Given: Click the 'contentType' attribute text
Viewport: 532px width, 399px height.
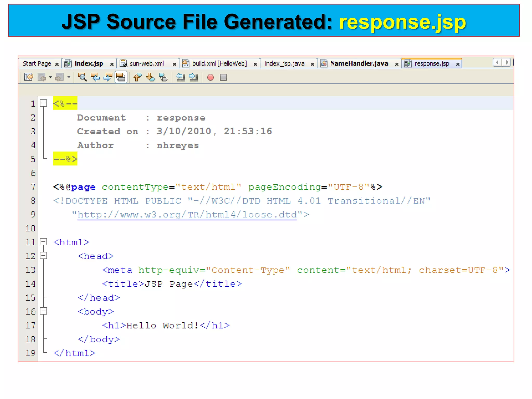Looking at the screenshot, I should pos(135,187).
